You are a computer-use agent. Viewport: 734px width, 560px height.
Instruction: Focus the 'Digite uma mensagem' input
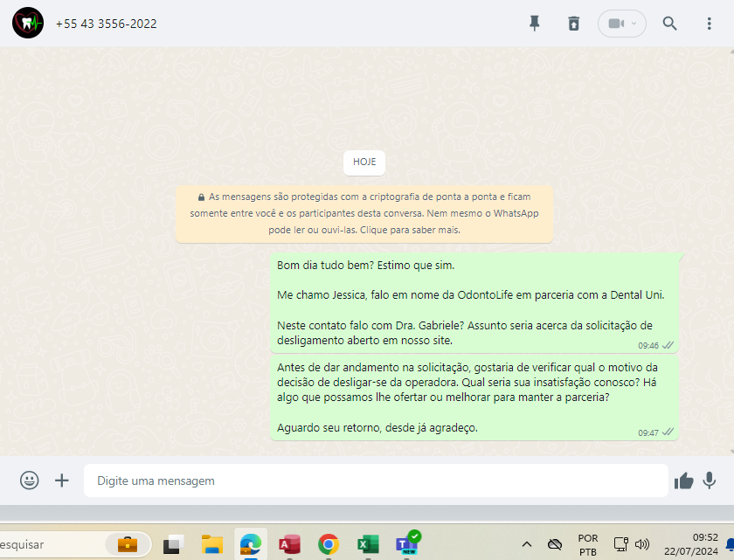tap(376, 480)
